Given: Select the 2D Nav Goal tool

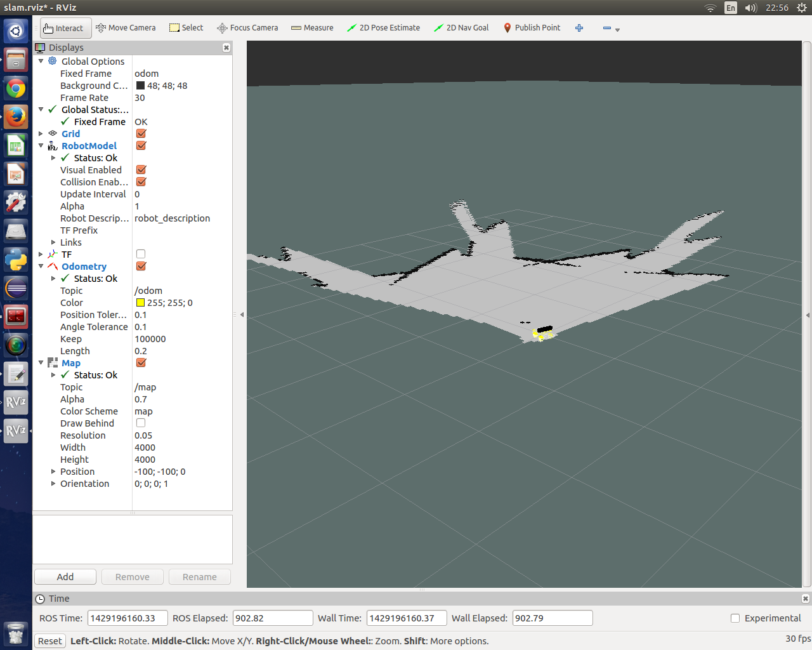Looking at the screenshot, I should click(x=461, y=28).
